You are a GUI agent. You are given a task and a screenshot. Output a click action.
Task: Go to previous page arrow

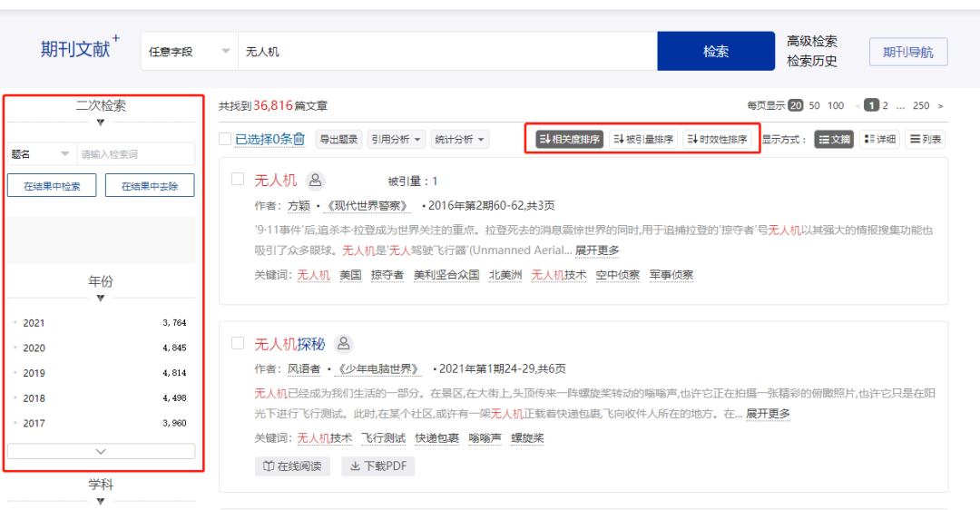(857, 106)
